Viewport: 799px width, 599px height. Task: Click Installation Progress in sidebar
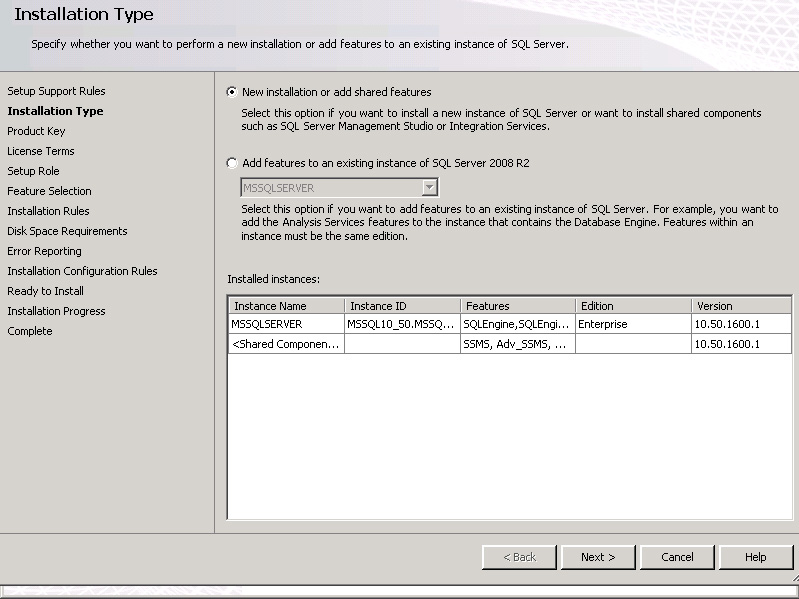click(x=56, y=311)
